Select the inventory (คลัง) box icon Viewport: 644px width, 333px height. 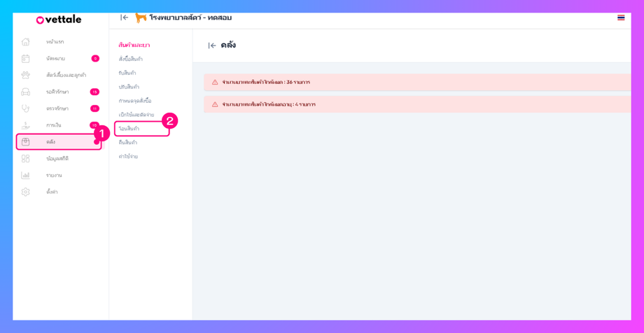[25, 141]
